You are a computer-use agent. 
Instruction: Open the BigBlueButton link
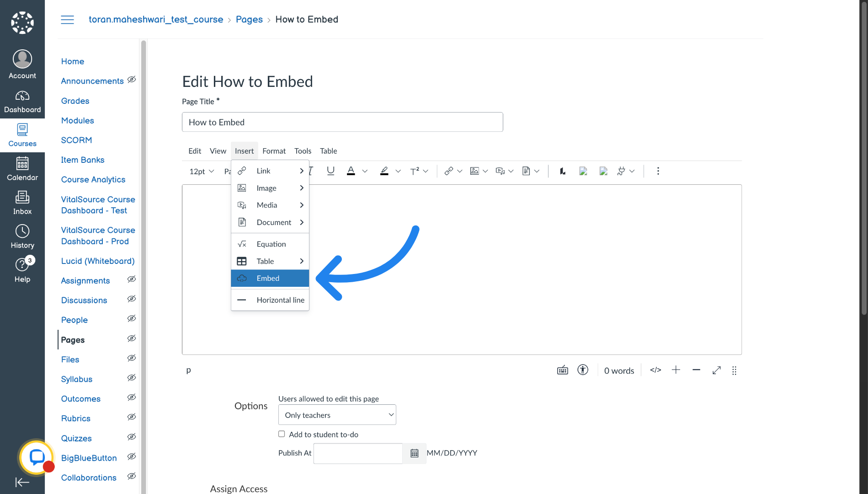click(89, 458)
